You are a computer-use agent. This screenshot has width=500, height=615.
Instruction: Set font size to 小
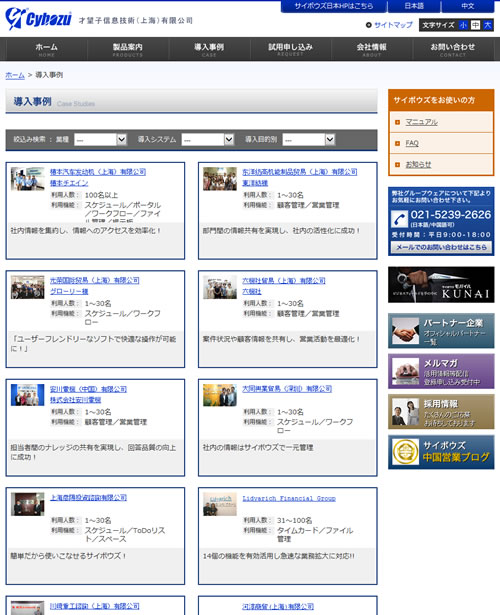[x=464, y=25]
